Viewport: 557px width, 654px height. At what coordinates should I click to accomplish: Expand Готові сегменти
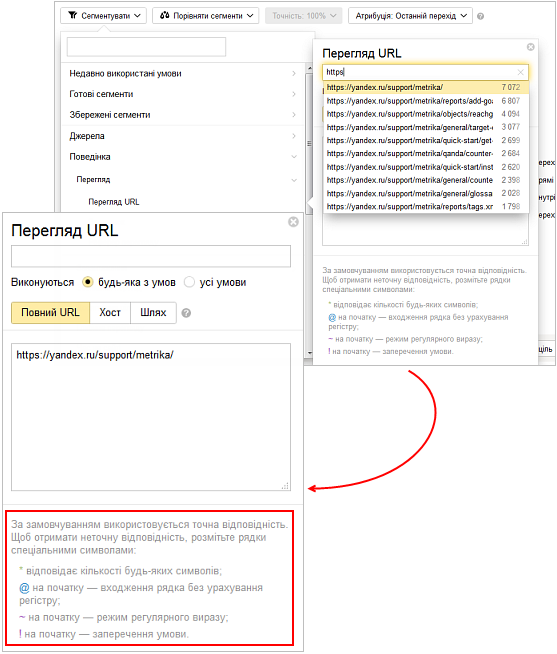[x=183, y=94]
